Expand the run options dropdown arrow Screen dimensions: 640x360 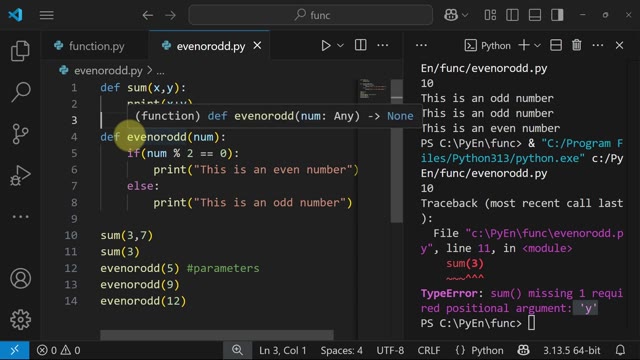coord(340,45)
